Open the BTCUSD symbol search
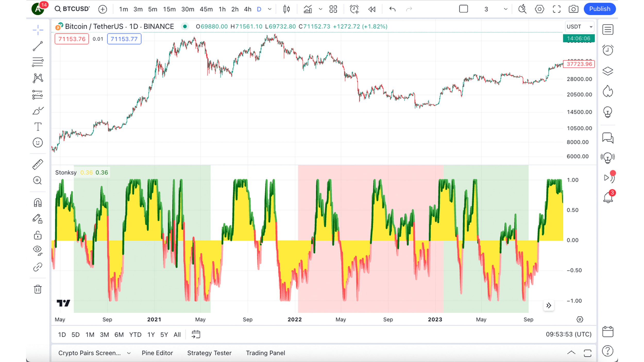644x362 pixels. coord(72,9)
